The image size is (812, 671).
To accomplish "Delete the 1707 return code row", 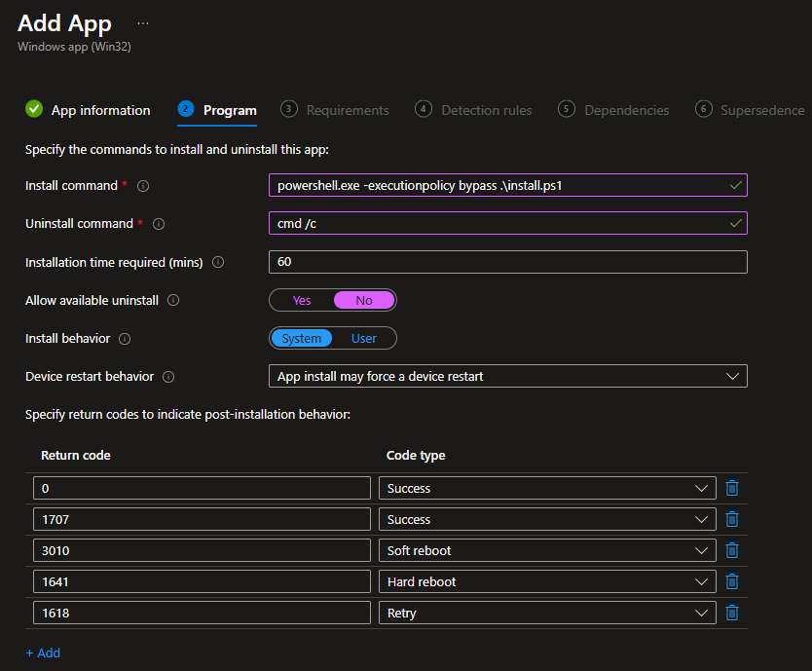I will [x=732, y=519].
